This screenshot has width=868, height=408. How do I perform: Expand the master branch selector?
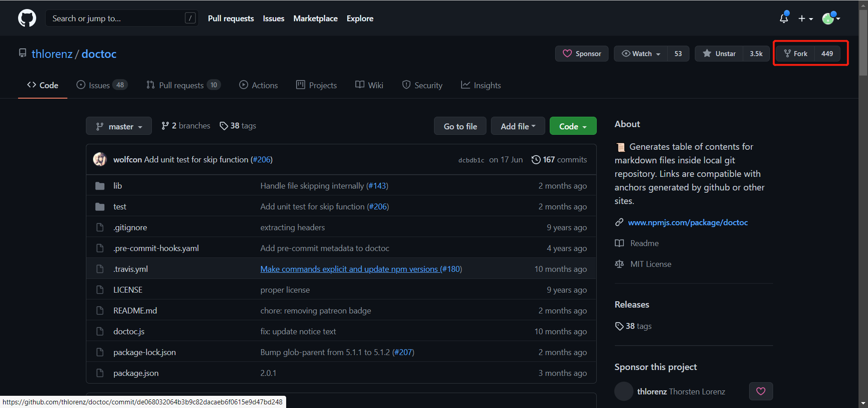tap(119, 126)
